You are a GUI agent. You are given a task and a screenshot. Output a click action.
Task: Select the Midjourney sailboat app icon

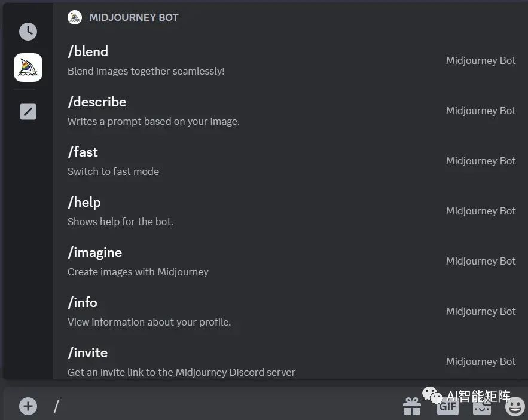tap(28, 68)
